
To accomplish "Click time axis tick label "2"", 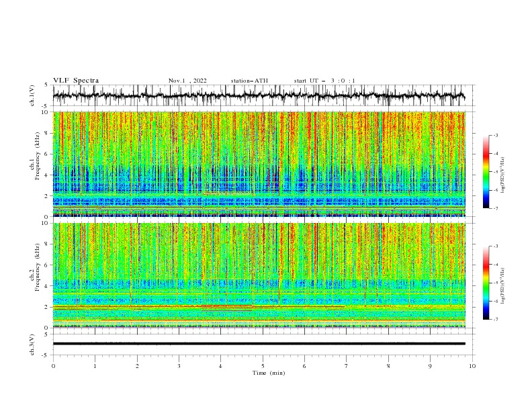I will tap(137, 366).
